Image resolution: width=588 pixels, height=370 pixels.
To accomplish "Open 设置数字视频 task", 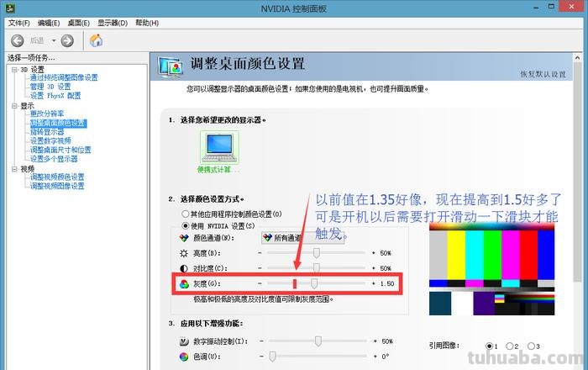I will [50, 140].
